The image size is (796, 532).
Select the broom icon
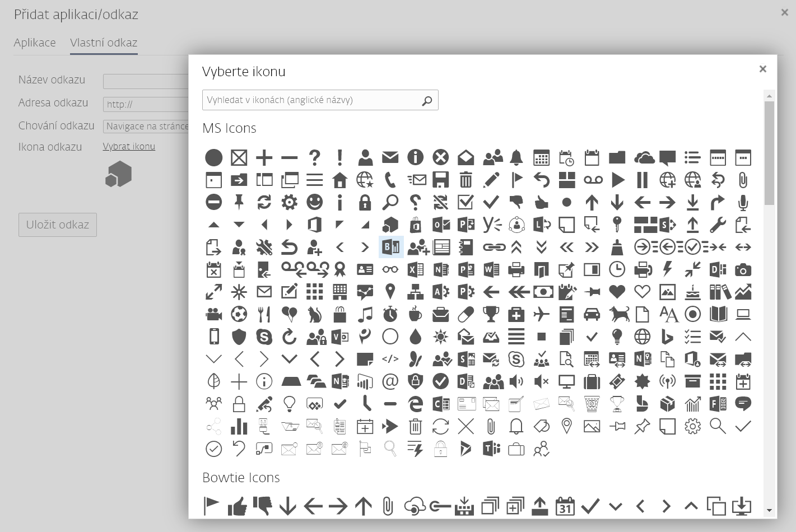[x=617, y=247]
